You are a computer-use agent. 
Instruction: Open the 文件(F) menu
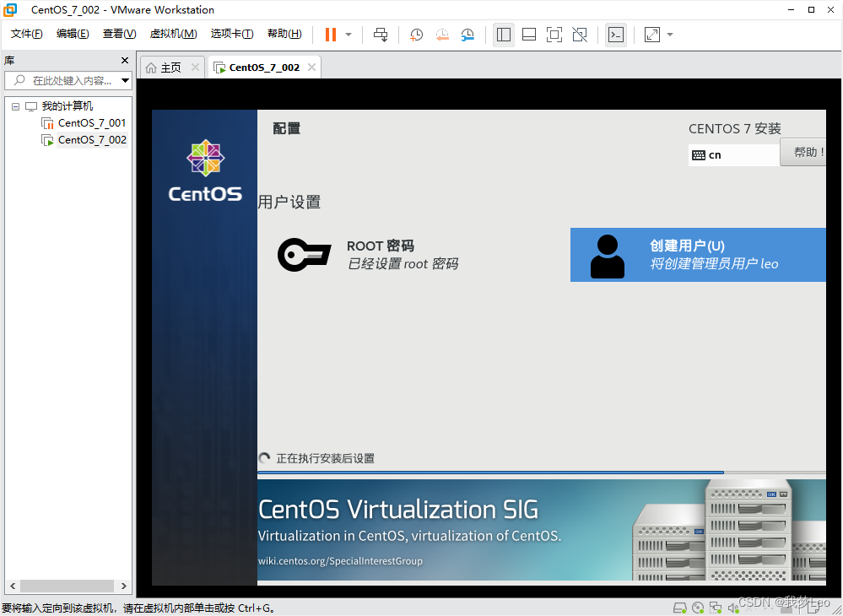click(x=26, y=34)
